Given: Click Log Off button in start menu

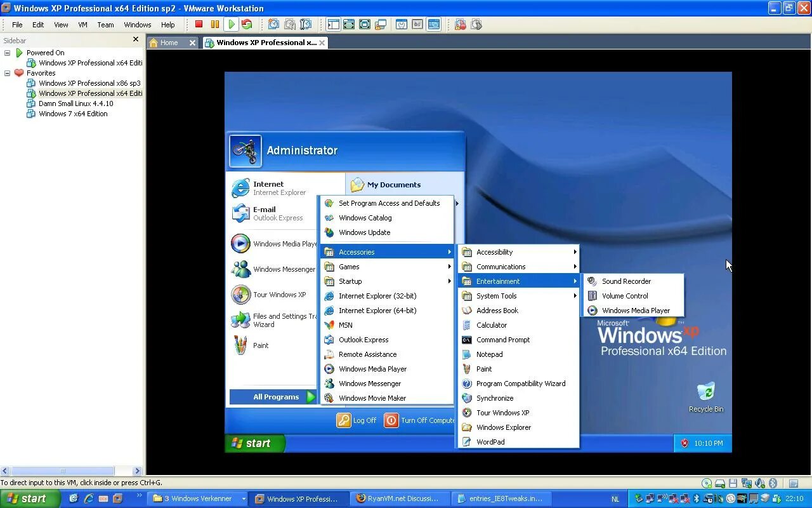Looking at the screenshot, I should pyautogui.click(x=357, y=420).
